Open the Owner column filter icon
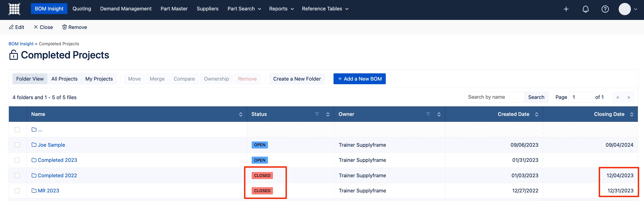Viewport: 644px width, 201px height. [x=428, y=114]
